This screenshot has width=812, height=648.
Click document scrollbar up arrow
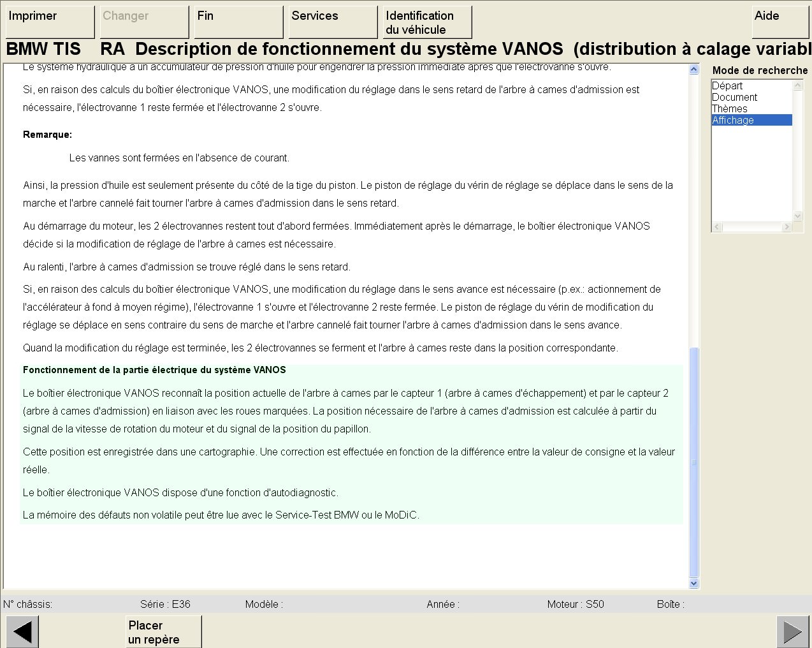(x=694, y=70)
